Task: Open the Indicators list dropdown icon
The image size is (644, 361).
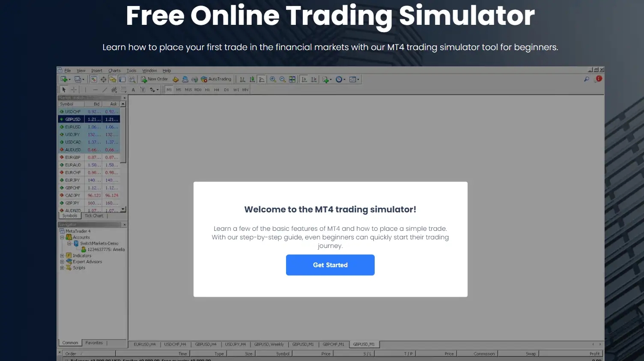Action: (327, 79)
